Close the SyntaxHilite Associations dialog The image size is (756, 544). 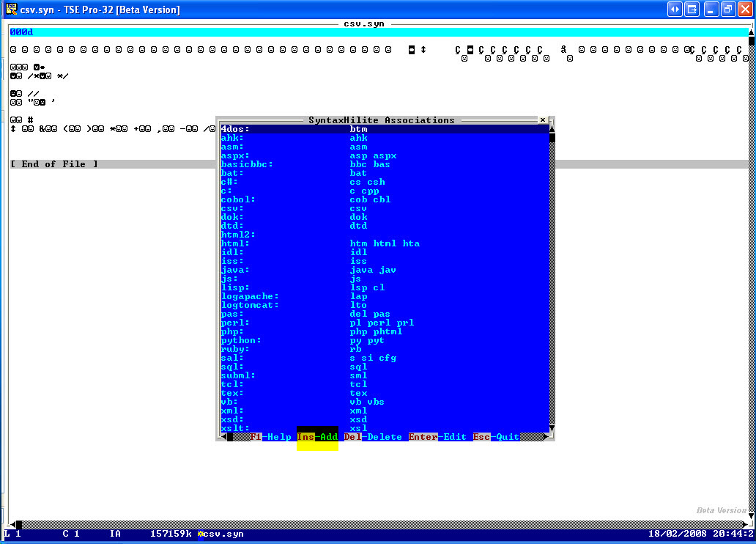[x=542, y=120]
